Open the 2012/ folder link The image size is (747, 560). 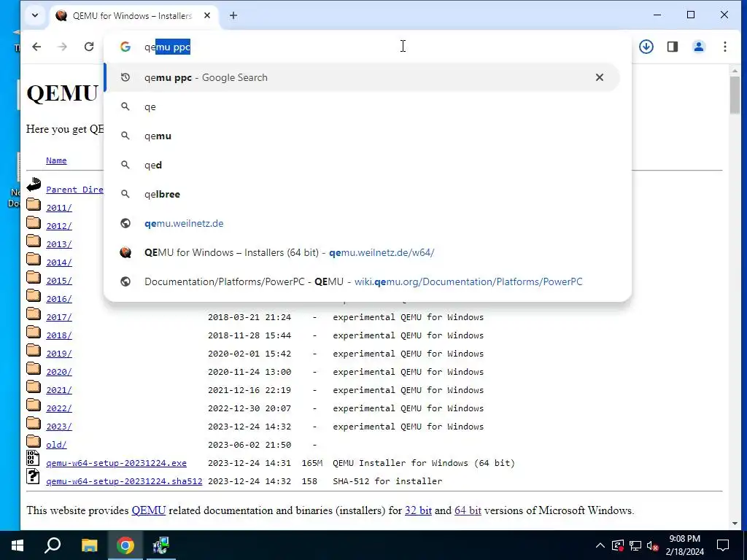[59, 226]
